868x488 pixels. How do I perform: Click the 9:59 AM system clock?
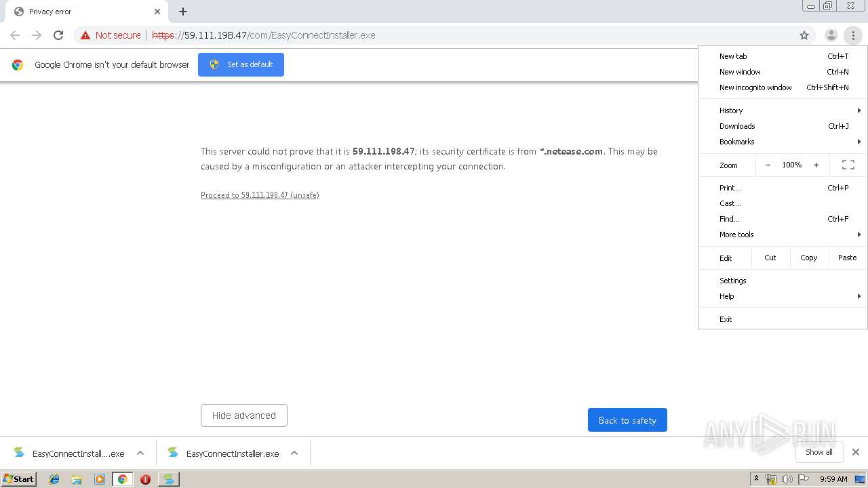tap(833, 479)
